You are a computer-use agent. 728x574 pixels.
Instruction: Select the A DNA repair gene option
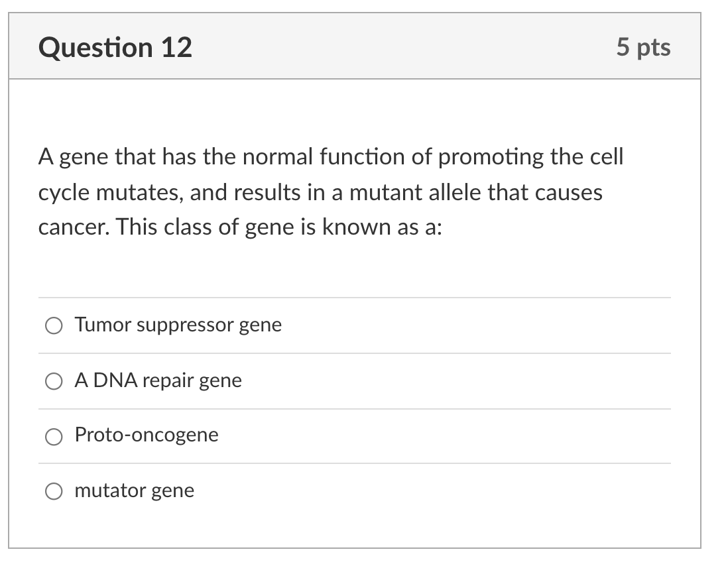[x=54, y=380]
